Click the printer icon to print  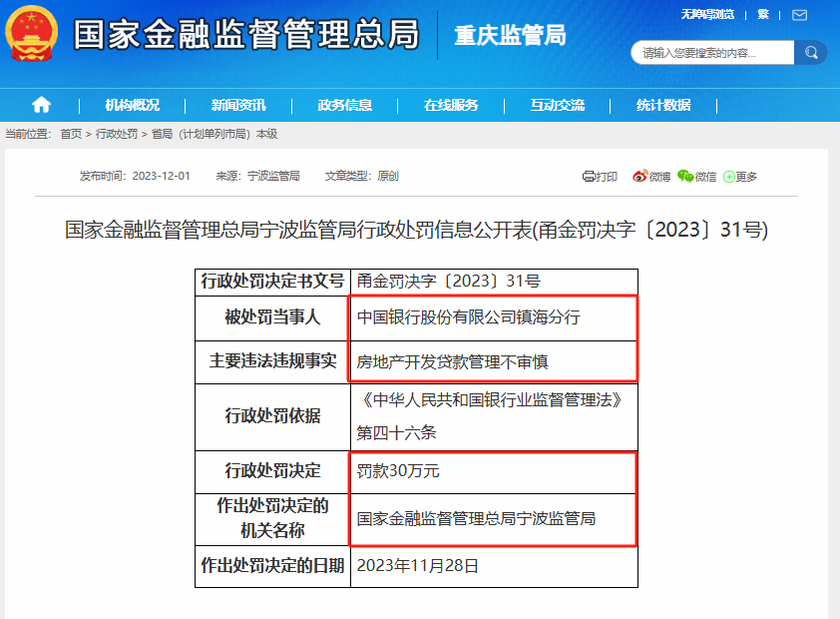pos(589,177)
